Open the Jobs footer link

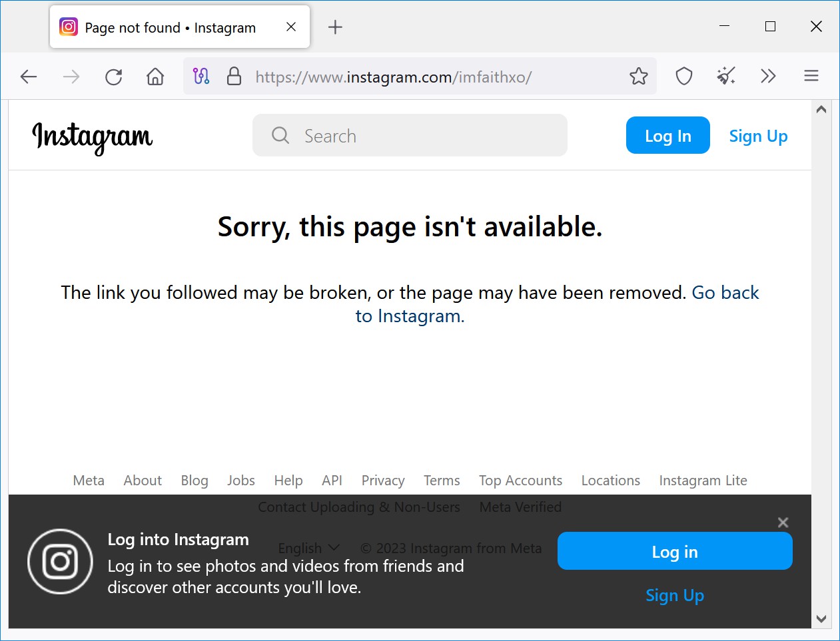pos(241,481)
